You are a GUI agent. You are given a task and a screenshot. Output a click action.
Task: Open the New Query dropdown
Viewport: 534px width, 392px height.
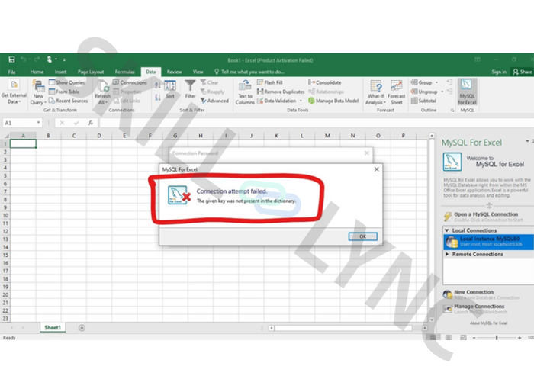pyautogui.click(x=38, y=92)
